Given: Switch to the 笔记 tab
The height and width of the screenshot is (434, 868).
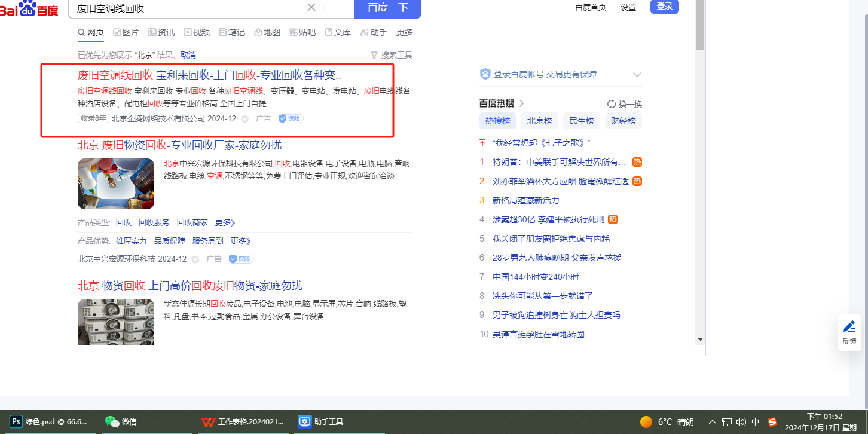Looking at the screenshot, I should 232,32.
